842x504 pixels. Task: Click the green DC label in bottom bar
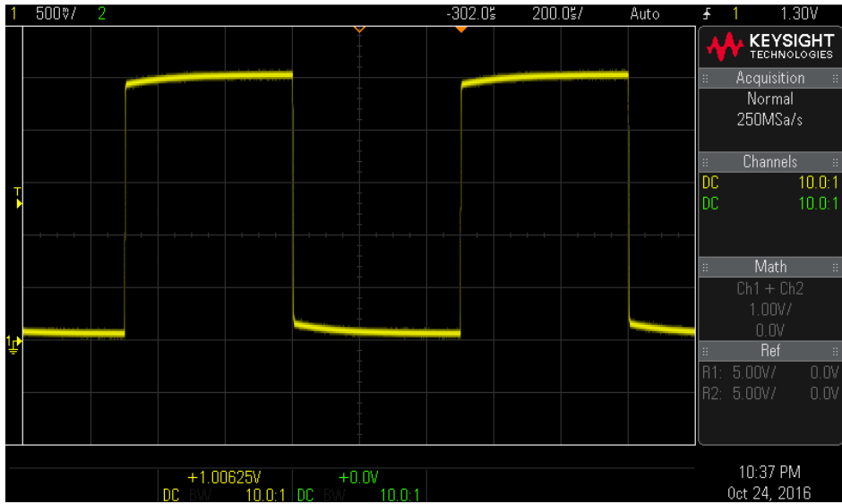point(305,495)
